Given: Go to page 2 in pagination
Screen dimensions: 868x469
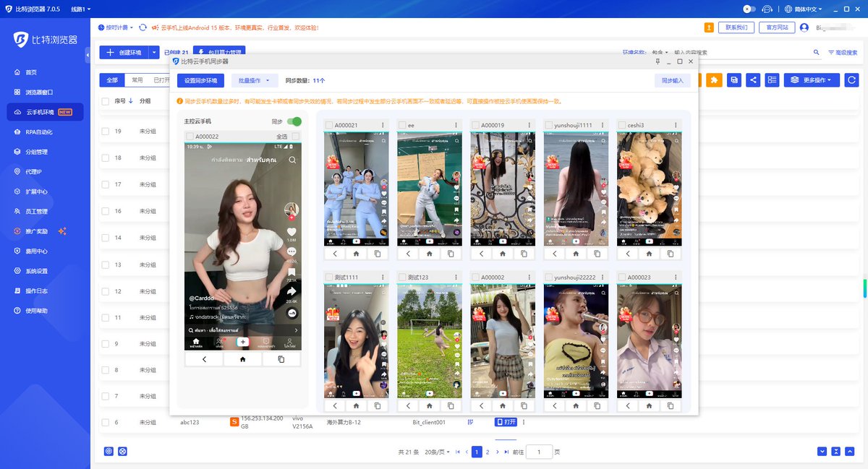Looking at the screenshot, I should click(488, 452).
